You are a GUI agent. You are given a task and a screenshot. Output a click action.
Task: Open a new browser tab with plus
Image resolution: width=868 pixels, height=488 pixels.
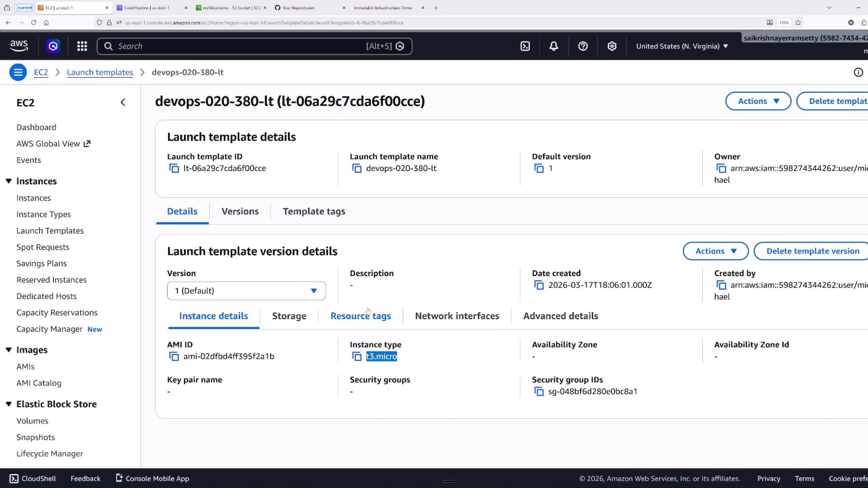(436, 8)
